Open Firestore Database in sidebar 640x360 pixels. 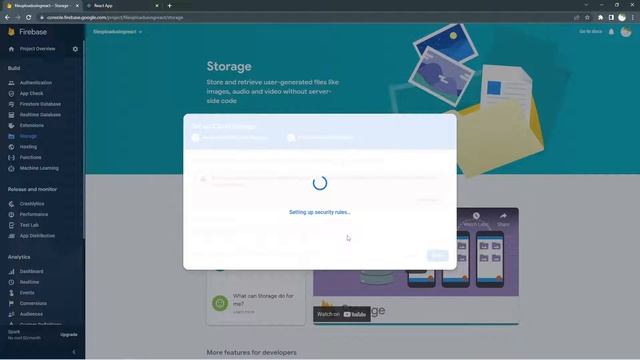40,104
